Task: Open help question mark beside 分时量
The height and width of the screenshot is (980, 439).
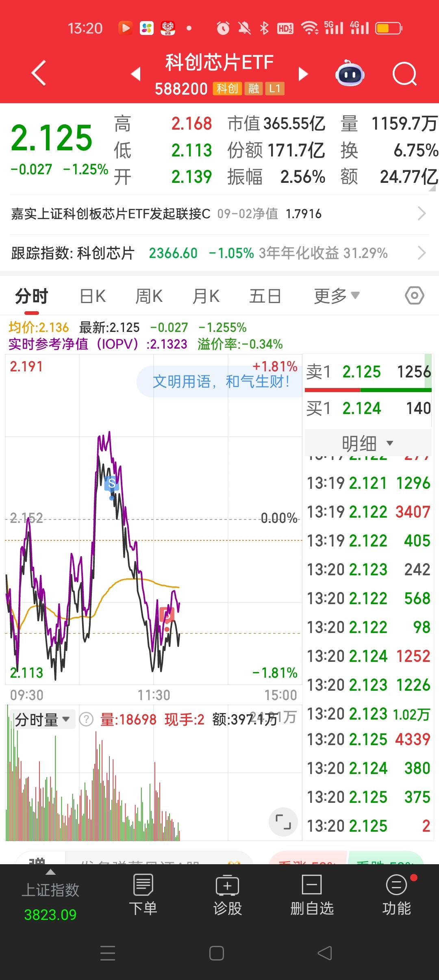Action: point(86,720)
